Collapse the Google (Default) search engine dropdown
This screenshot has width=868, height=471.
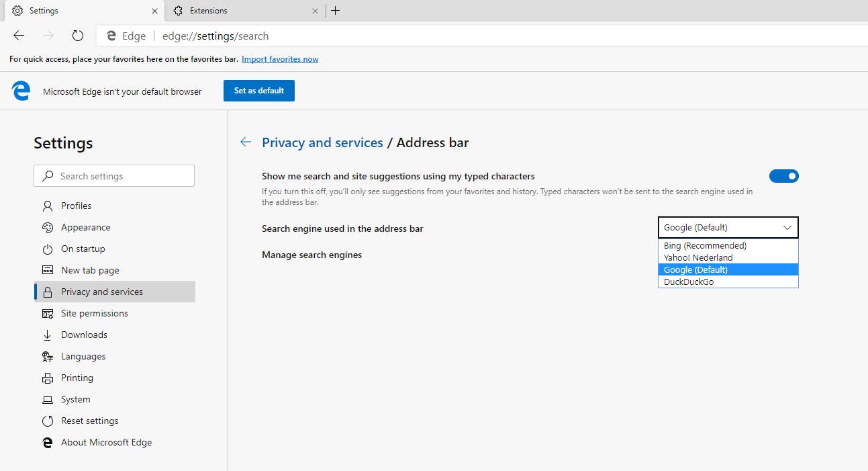tap(728, 228)
